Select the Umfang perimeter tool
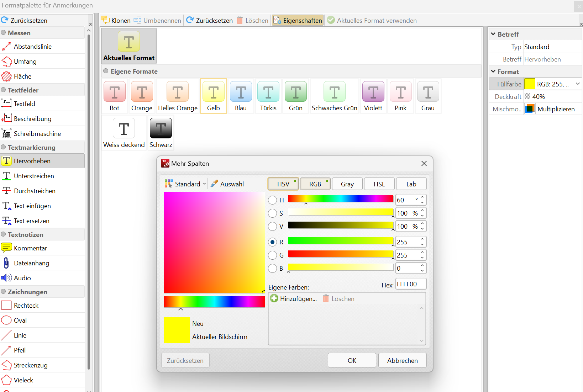This screenshot has height=392, width=583. [x=42, y=62]
